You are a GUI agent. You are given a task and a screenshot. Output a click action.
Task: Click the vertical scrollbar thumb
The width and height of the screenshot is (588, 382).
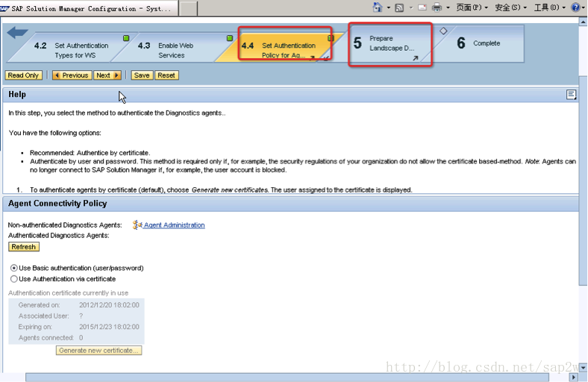click(x=583, y=181)
